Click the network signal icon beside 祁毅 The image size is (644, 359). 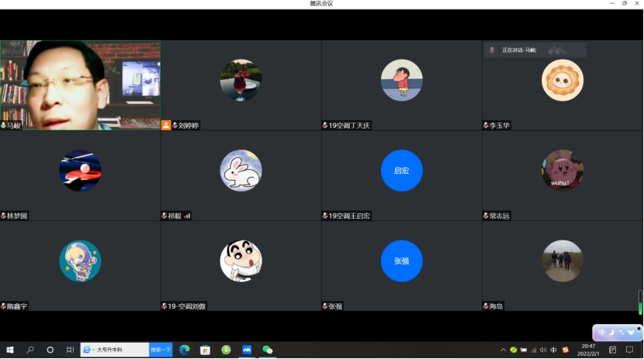(187, 216)
